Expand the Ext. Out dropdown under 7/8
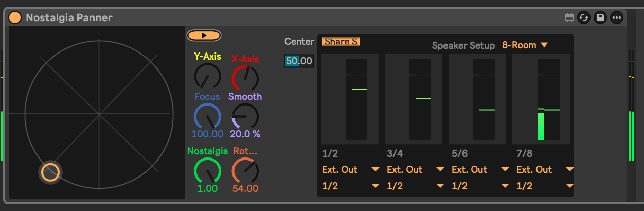 point(545,169)
